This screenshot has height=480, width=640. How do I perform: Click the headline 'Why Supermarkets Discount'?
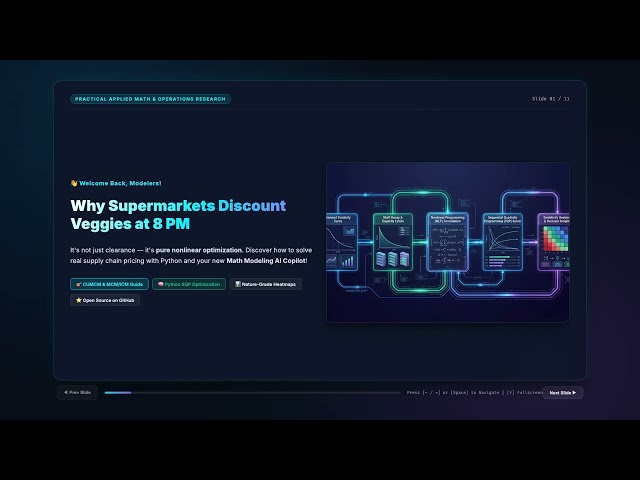coord(178,206)
